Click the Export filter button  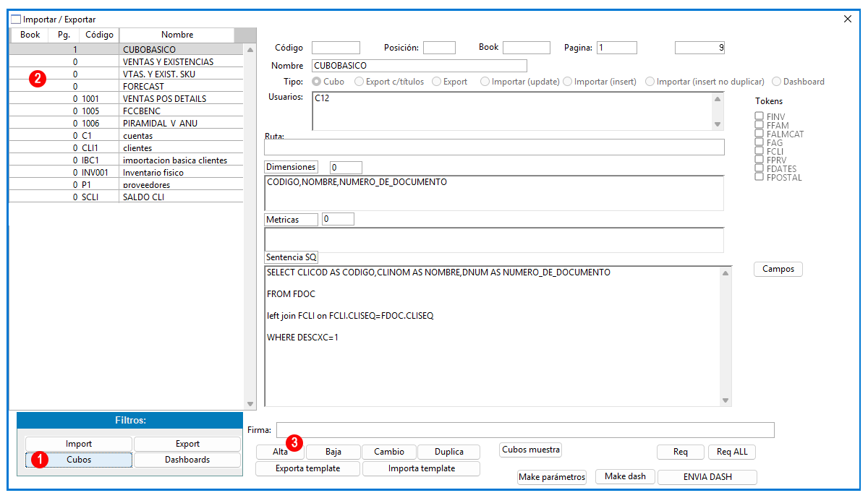coord(187,444)
